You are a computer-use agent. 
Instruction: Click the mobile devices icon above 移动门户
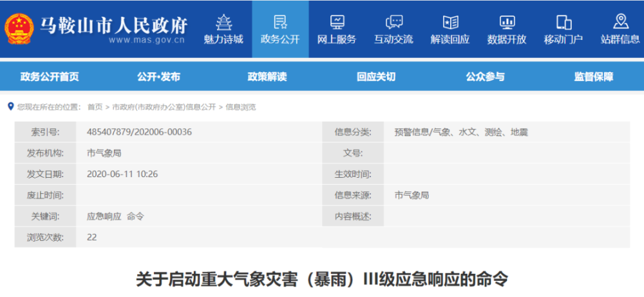coord(563,22)
